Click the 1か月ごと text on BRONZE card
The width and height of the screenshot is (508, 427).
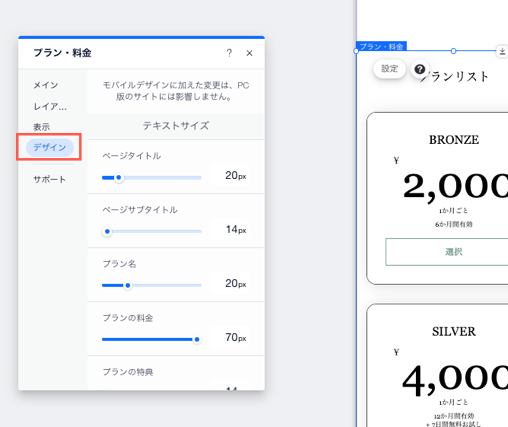click(x=454, y=211)
